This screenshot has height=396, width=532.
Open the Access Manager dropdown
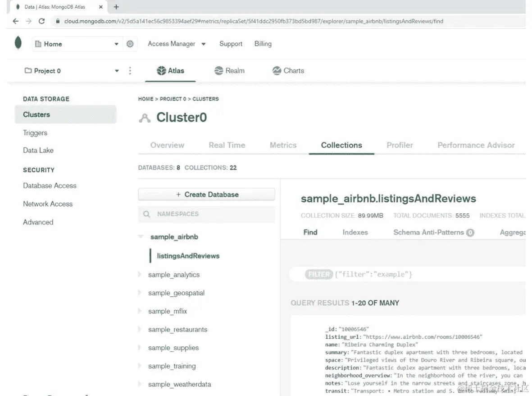pyautogui.click(x=204, y=44)
